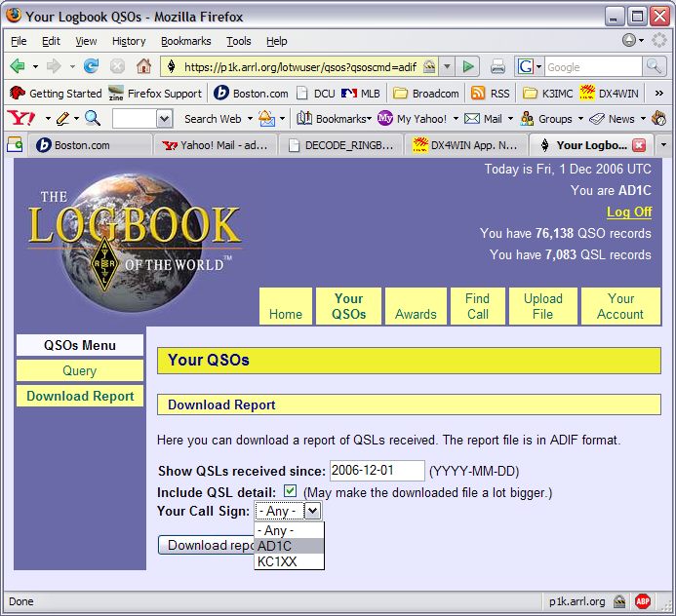Click the browser Reload button
Viewport: 676px width, 616px height.
click(92, 66)
